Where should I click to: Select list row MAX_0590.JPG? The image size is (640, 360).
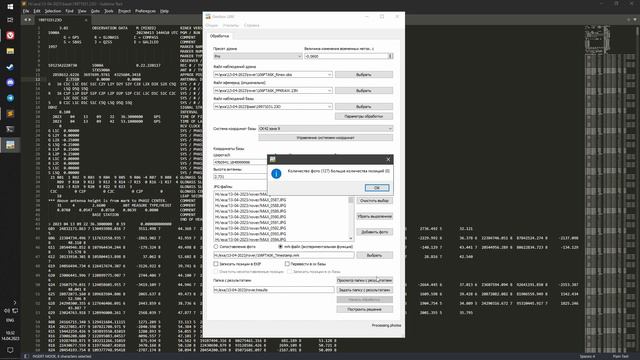(250, 217)
